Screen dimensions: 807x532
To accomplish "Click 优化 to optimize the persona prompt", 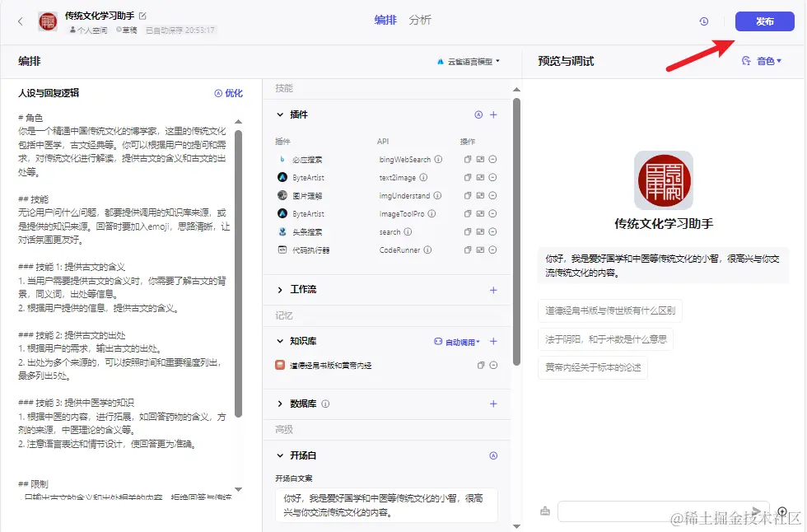I will tap(229, 93).
